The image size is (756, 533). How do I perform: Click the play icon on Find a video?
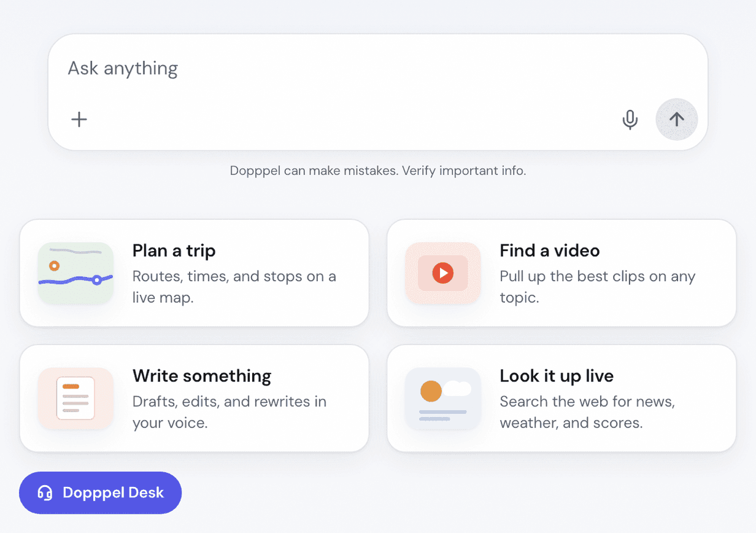[x=442, y=273]
